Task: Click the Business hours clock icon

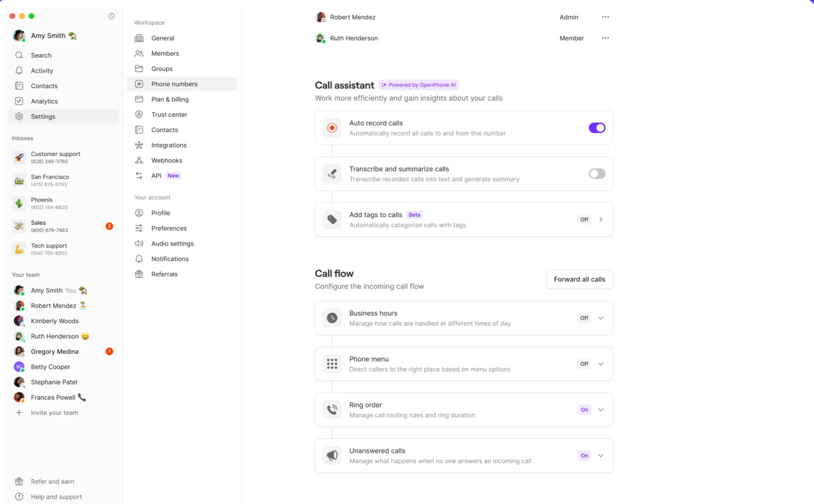Action: point(332,318)
